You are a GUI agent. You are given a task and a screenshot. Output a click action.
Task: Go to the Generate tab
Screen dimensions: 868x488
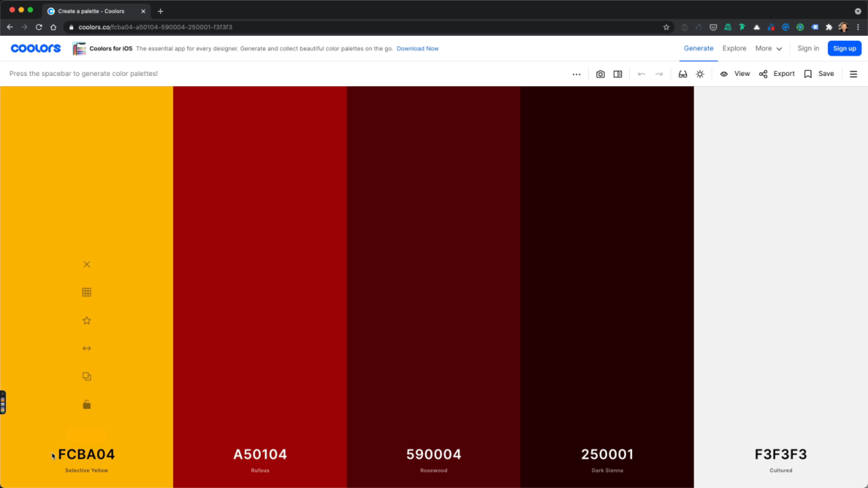coord(698,49)
